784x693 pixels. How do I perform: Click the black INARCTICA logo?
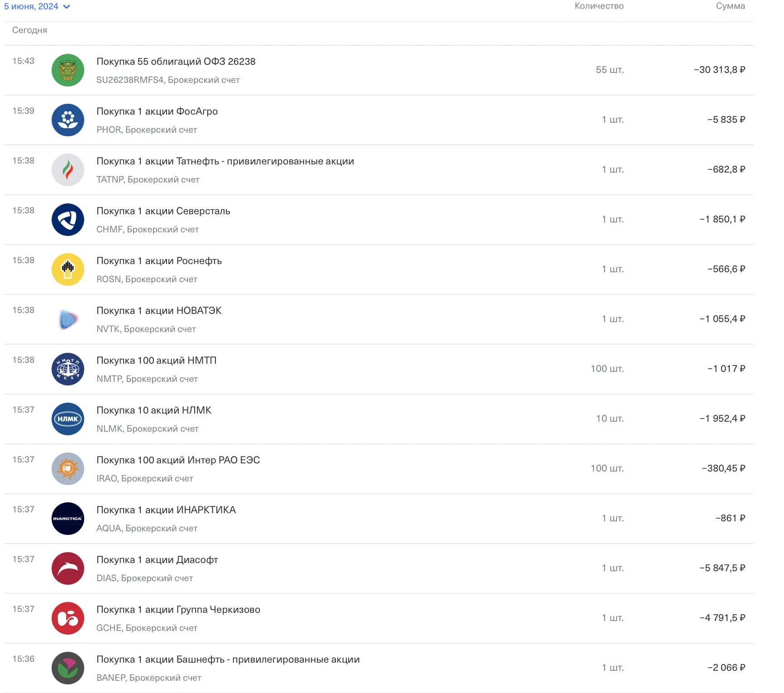(68, 519)
